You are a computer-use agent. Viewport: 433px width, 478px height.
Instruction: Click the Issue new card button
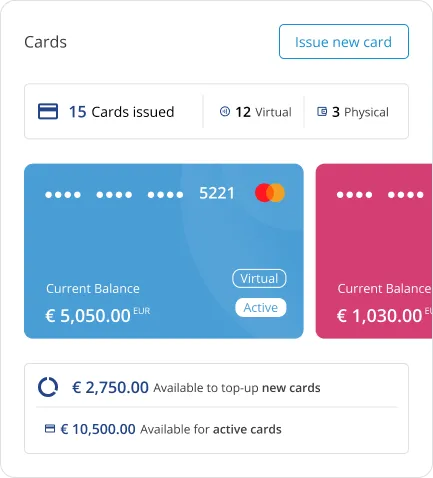click(344, 42)
